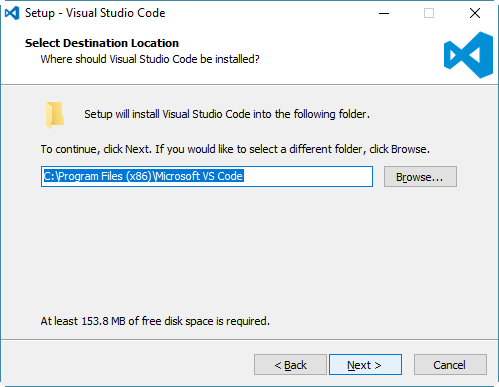Click the 'Setup - Visual Studio Code' title

(x=95, y=13)
